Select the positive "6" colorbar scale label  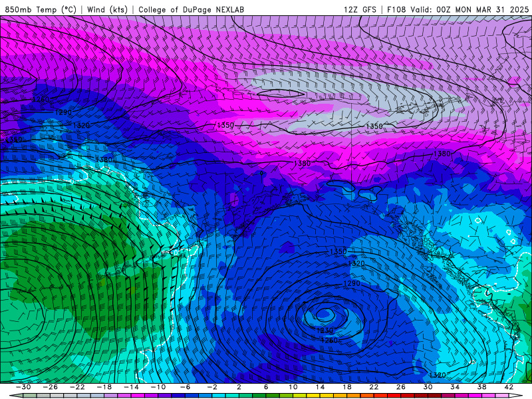click(266, 387)
